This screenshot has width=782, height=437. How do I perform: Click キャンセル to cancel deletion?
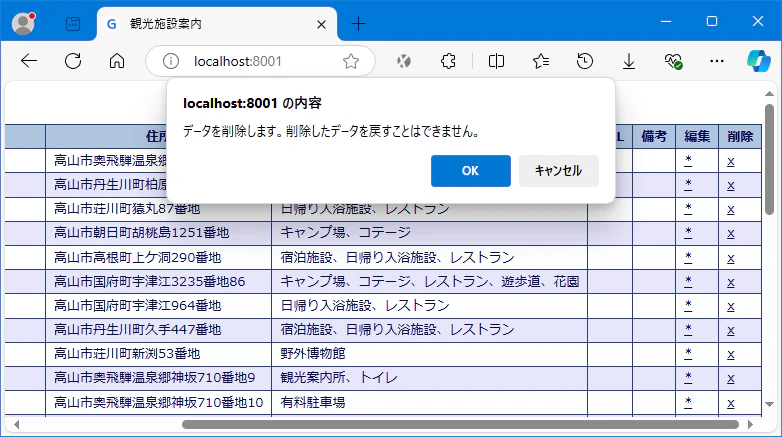point(559,171)
